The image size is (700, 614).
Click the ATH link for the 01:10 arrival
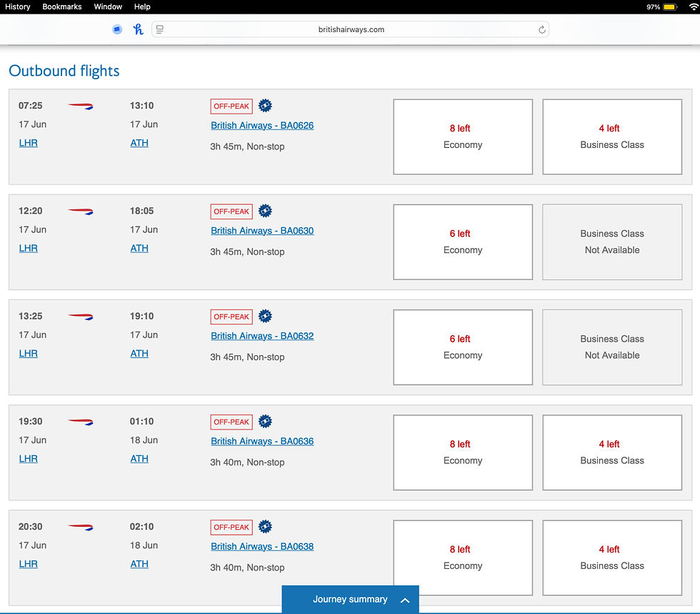point(139,458)
